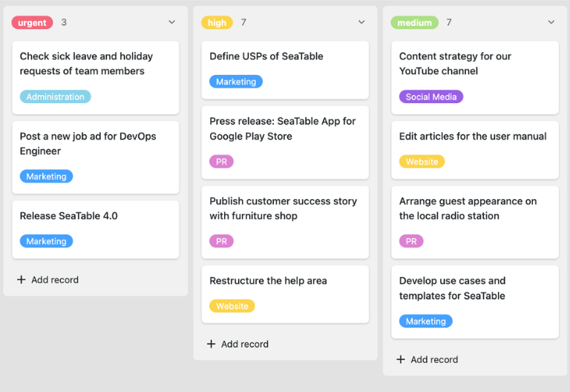
Task: Click the high column record count 7
Action: (243, 22)
